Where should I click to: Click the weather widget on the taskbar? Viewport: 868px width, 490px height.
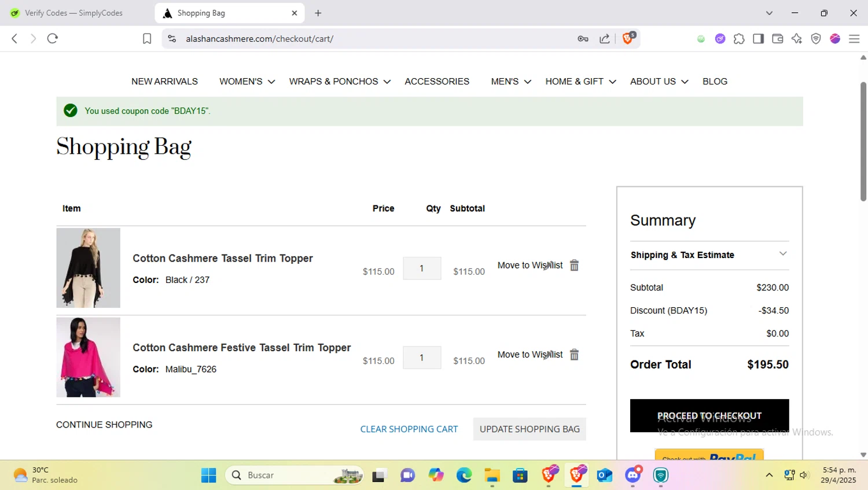45,475
